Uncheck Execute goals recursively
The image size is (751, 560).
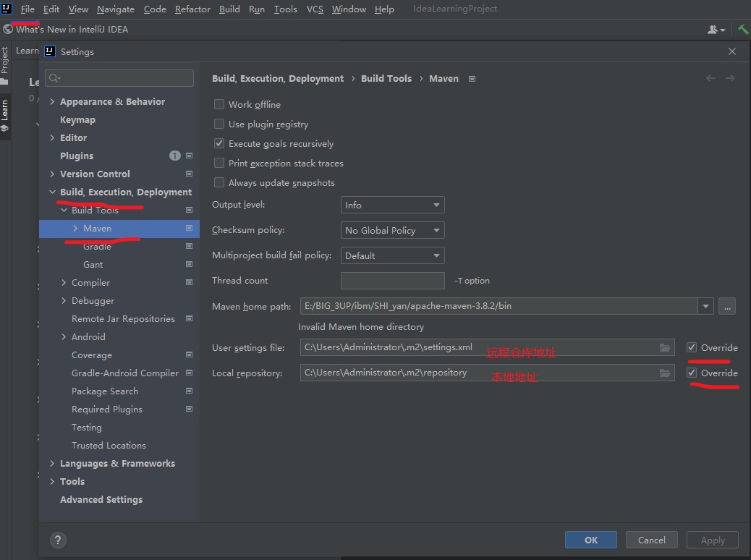tap(219, 143)
